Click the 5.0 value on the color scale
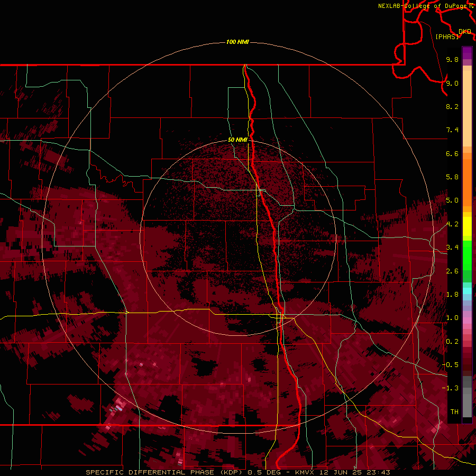The height and width of the screenshot is (476, 476). tap(452, 200)
